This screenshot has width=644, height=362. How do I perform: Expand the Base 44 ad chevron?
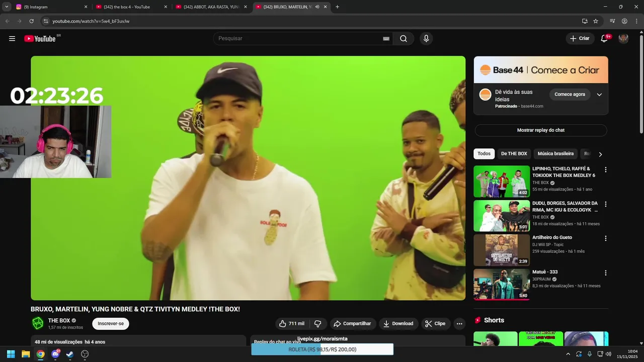[x=599, y=95]
